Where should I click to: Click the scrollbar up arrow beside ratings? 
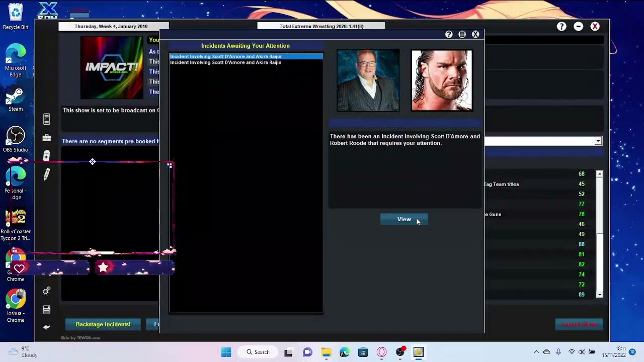(x=599, y=173)
